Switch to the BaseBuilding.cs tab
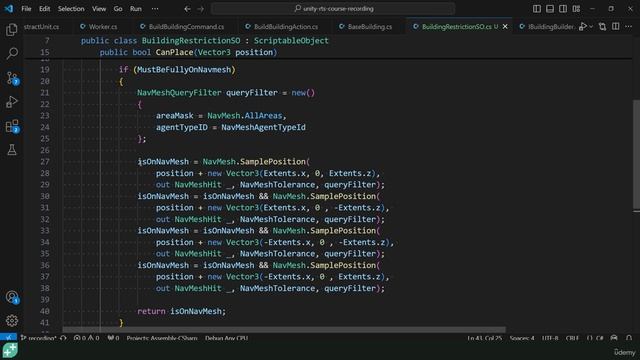The width and height of the screenshot is (640, 360). [x=366, y=27]
